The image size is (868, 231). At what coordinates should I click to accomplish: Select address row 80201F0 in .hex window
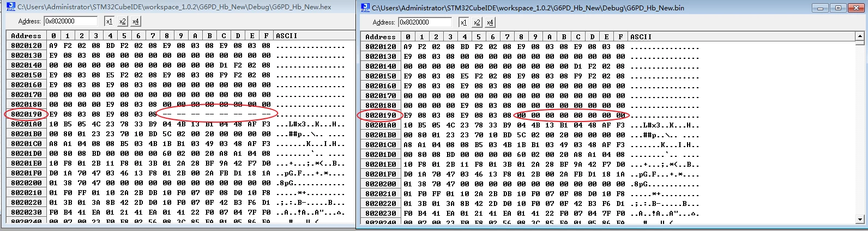pyautogui.click(x=26, y=173)
